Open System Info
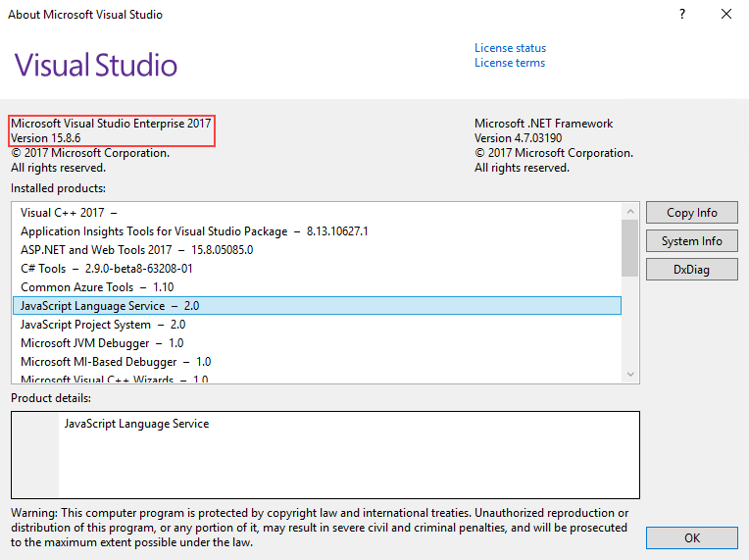749x560 pixels. pos(692,241)
